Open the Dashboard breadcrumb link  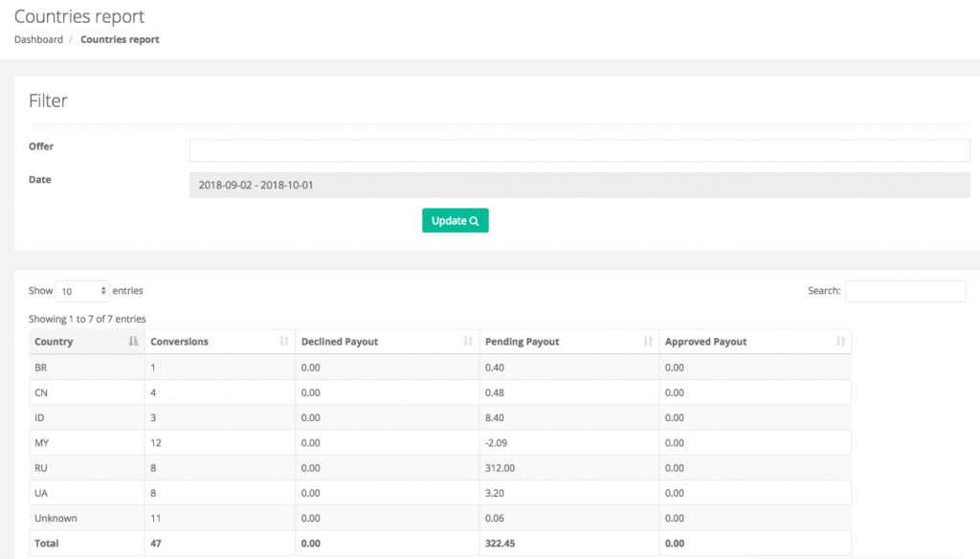pyautogui.click(x=38, y=39)
